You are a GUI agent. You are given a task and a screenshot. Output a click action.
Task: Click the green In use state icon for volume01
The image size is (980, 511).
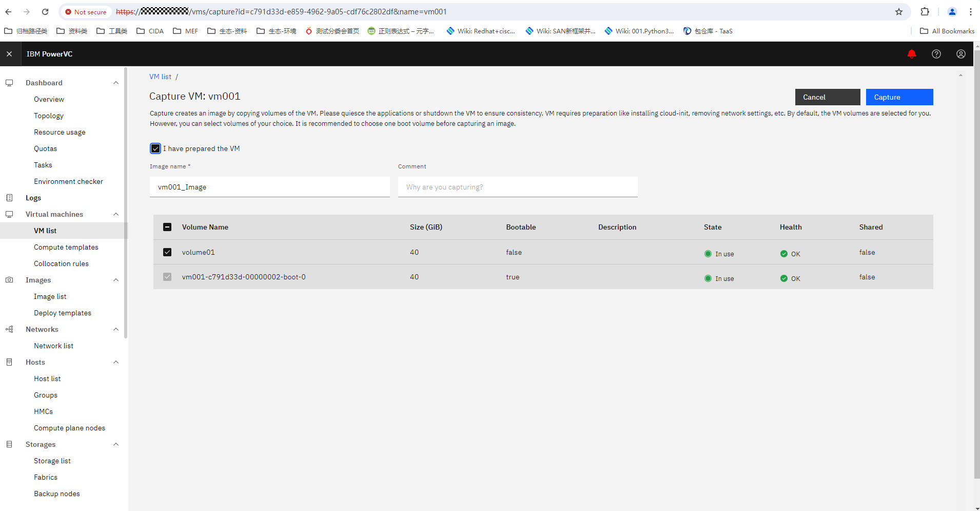pos(708,254)
